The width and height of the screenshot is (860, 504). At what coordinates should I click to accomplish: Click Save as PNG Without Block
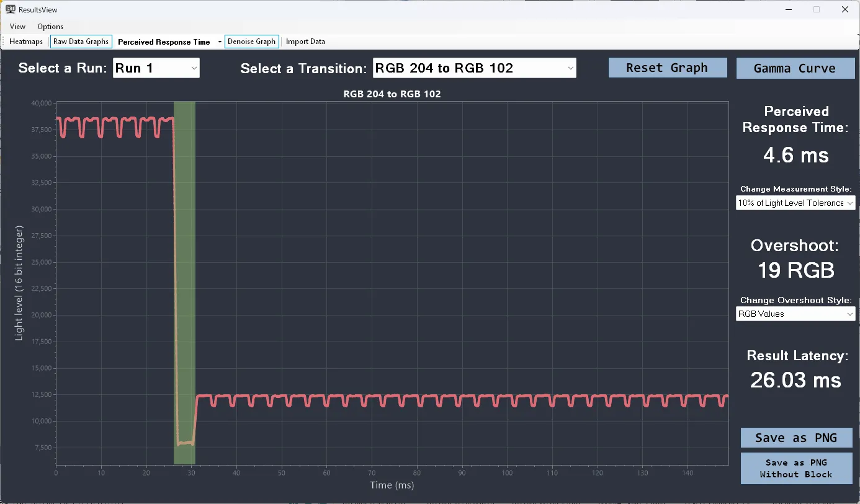coord(796,469)
